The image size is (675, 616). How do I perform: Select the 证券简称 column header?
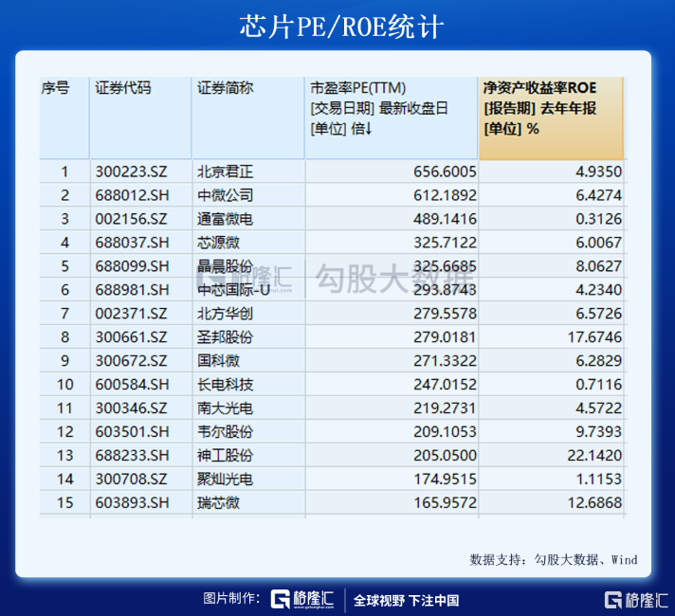tap(225, 88)
